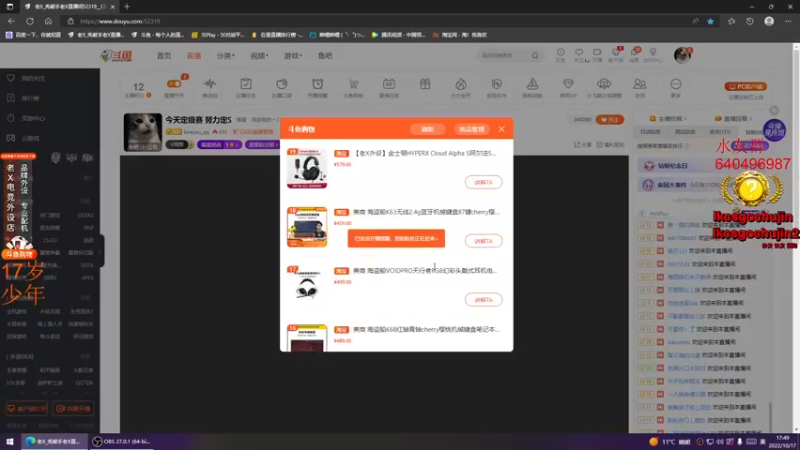800x450 pixels.
Task: Expand 直播回看 replay link
Action: click(x=733, y=118)
